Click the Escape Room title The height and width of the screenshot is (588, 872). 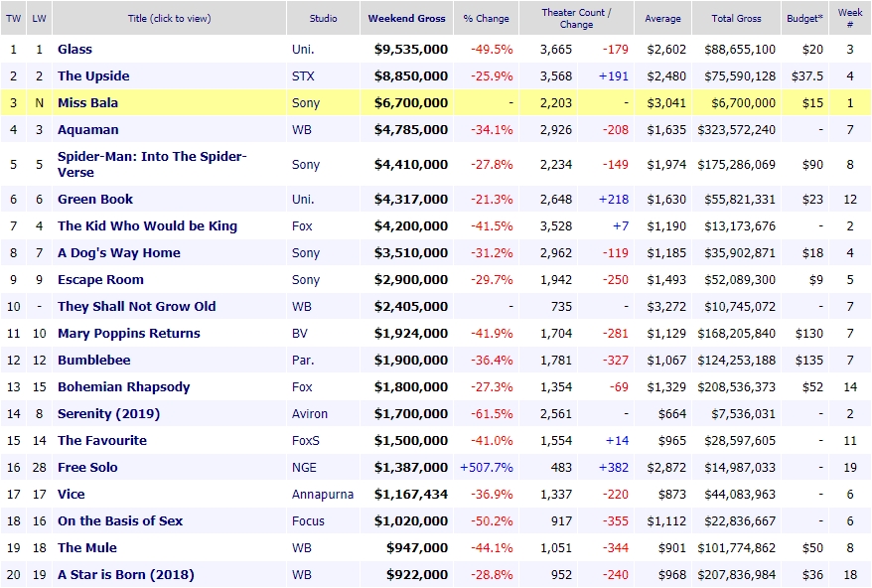100,279
